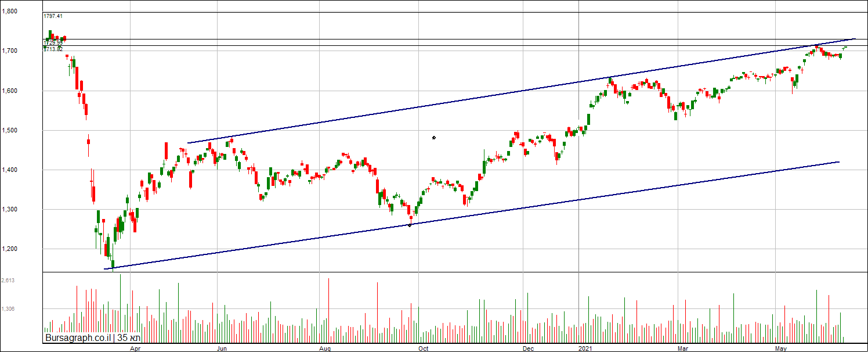Click the 2021 year label
The image size is (868, 352).
tap(585, 349)
